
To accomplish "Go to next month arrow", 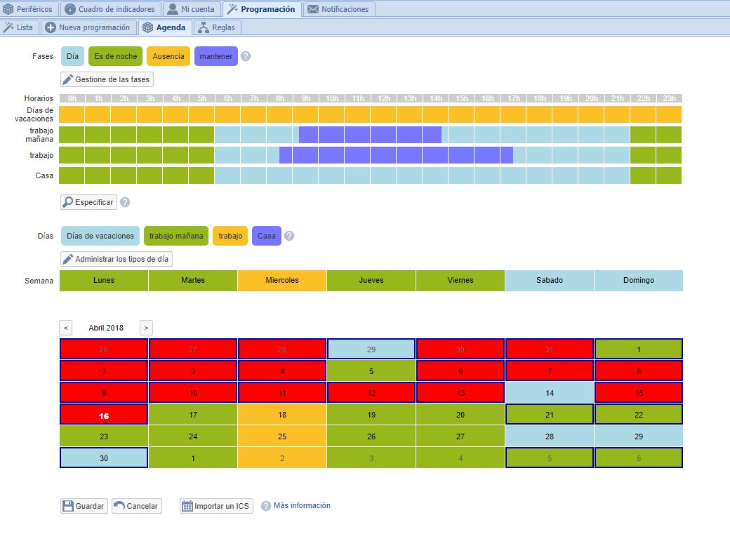I will pyautogui.click(x=146, y=328).
